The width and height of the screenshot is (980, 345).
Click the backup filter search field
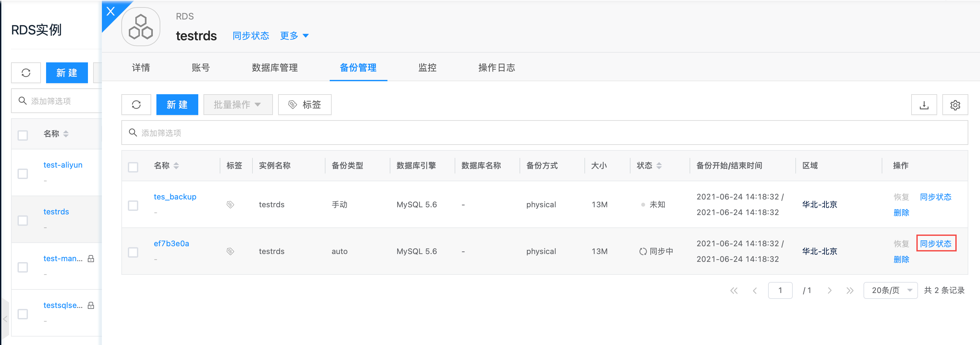click(x=544, y=133)
